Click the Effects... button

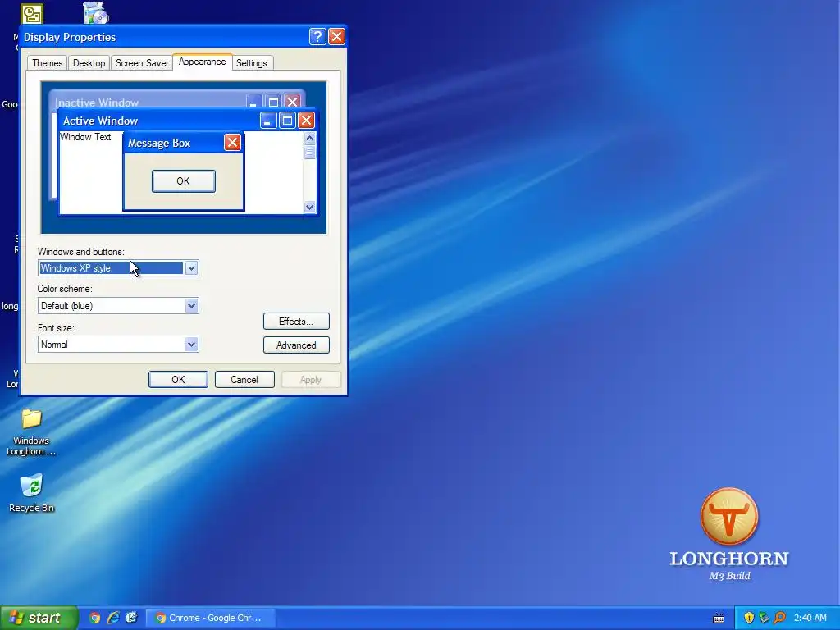click(x=296, y=322)
